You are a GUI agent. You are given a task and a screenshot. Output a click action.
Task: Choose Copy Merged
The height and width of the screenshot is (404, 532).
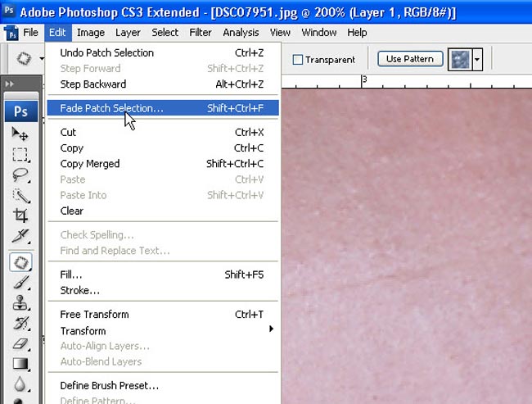[163, 164]
